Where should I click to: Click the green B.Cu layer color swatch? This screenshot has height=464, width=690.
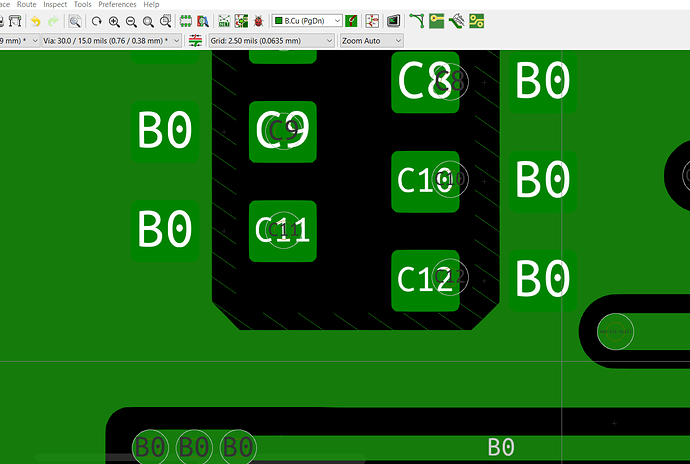pos(279,21)
